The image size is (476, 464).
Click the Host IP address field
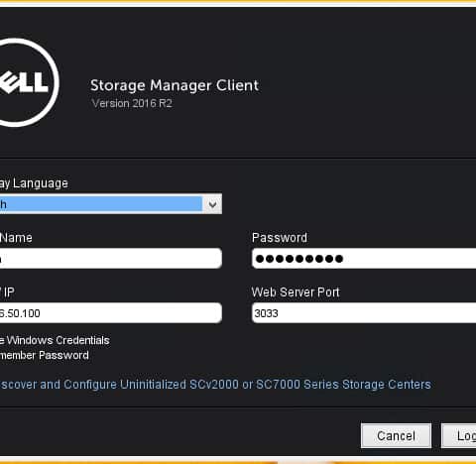point(111,313)
